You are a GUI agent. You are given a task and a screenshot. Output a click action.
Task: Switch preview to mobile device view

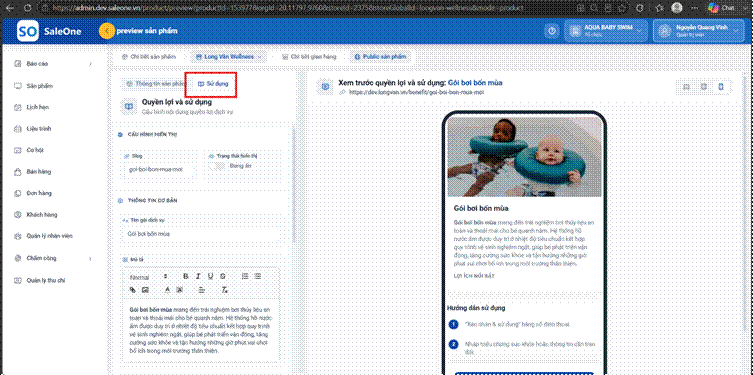point(721,87)
